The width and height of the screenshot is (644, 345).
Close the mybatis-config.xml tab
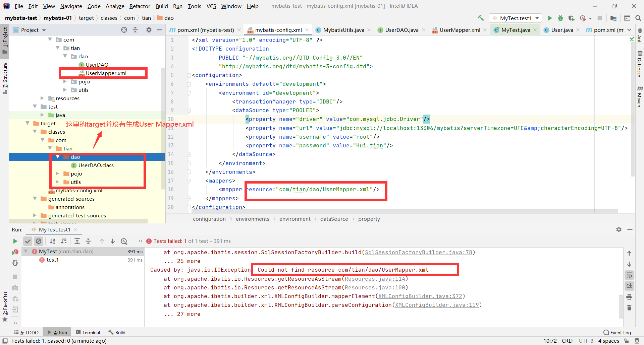tap(307, 30)
